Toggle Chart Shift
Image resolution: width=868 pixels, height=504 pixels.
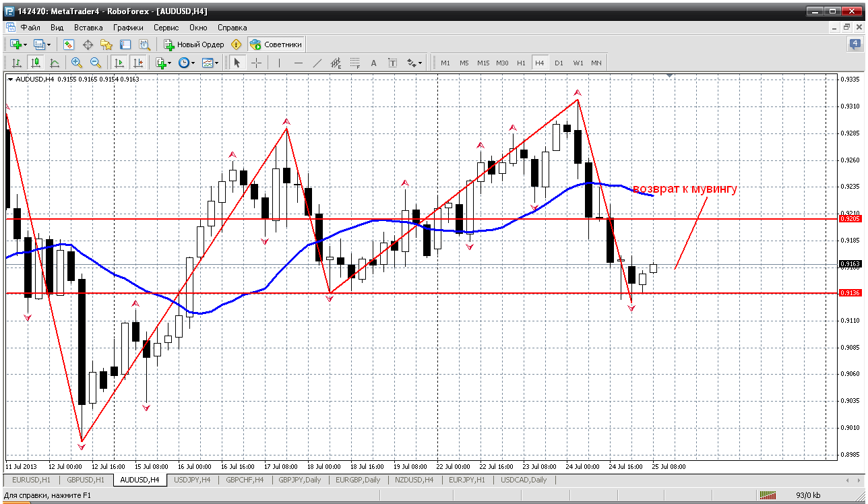click(x=138, y=63)
